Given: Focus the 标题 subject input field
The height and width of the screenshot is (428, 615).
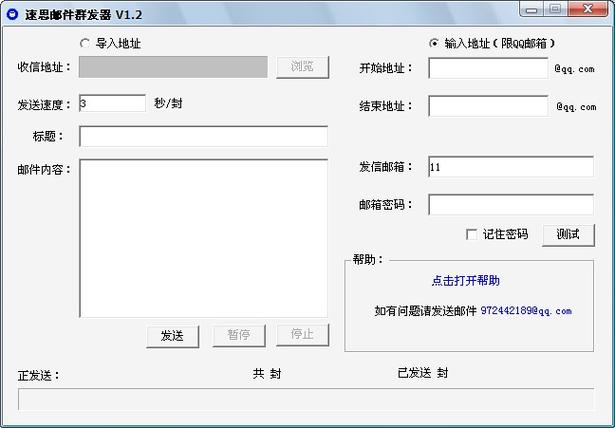Looking at the screenshot, I should click(203, 137).
